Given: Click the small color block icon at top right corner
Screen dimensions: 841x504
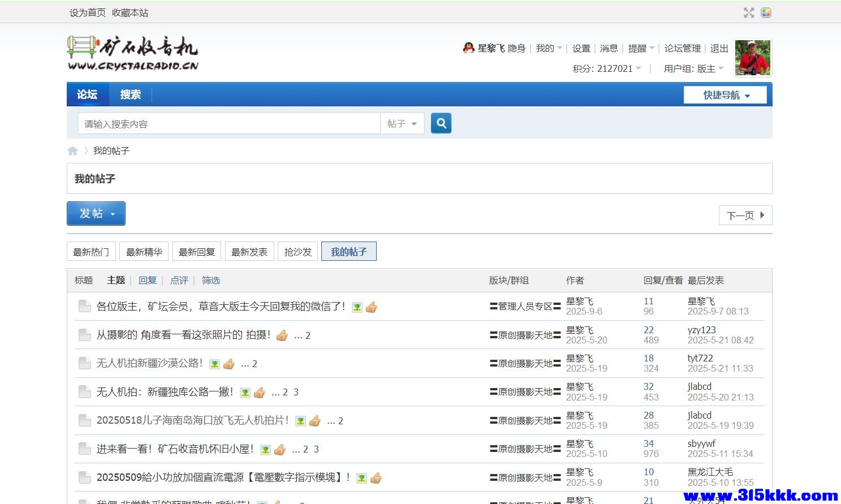Looking at the screenshot, I should (x=766, y=12).
